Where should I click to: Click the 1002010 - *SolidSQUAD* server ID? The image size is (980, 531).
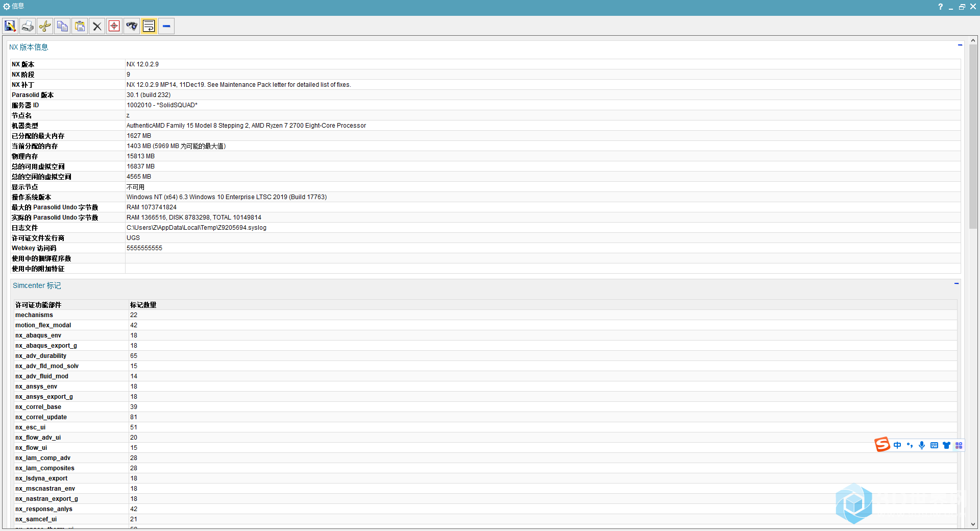tap(162, 105)
